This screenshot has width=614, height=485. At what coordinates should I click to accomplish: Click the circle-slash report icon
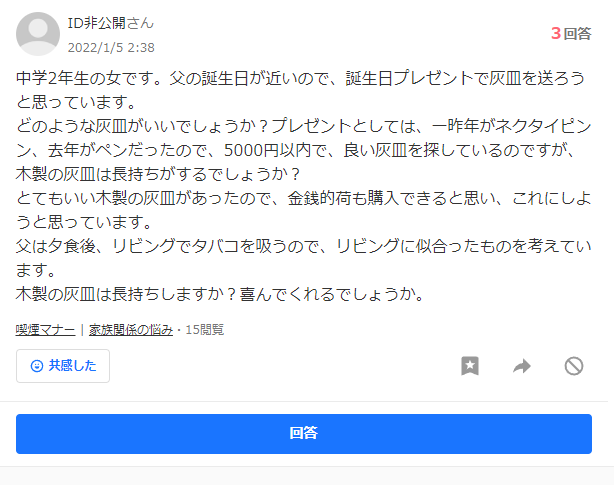point(574,366)
